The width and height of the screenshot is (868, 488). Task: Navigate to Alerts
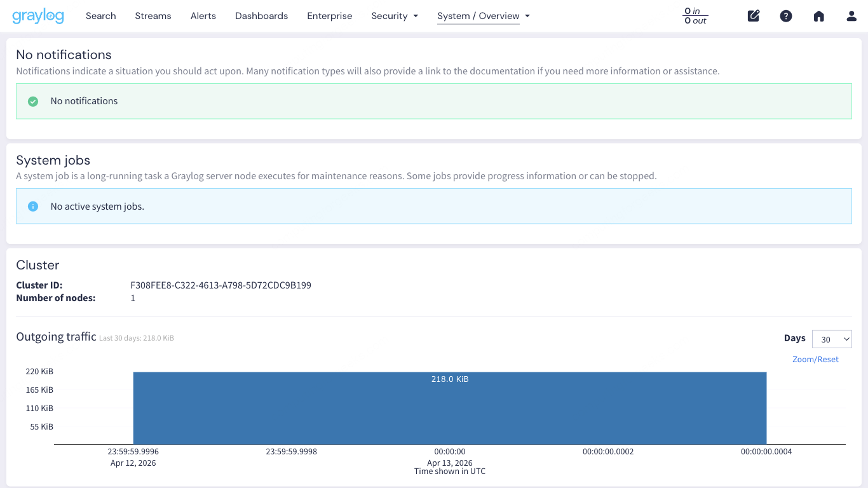(x=203, y=16)
